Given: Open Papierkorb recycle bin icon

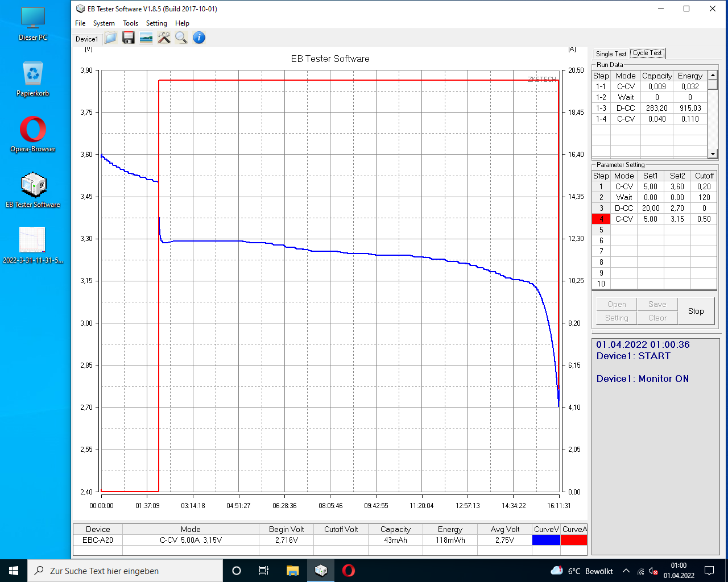Looking at the screenshot, I should pos(33,80).
